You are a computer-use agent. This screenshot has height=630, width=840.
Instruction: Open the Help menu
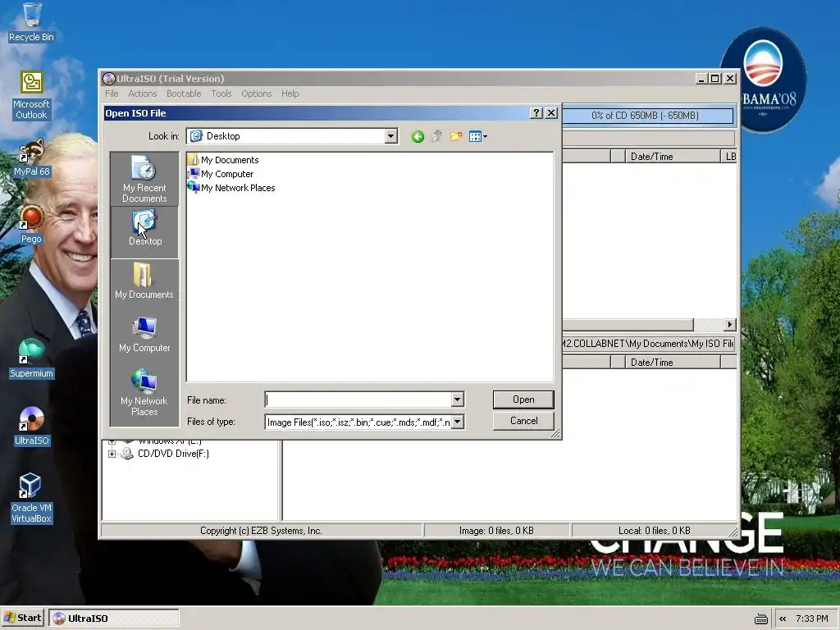point(290,94)
